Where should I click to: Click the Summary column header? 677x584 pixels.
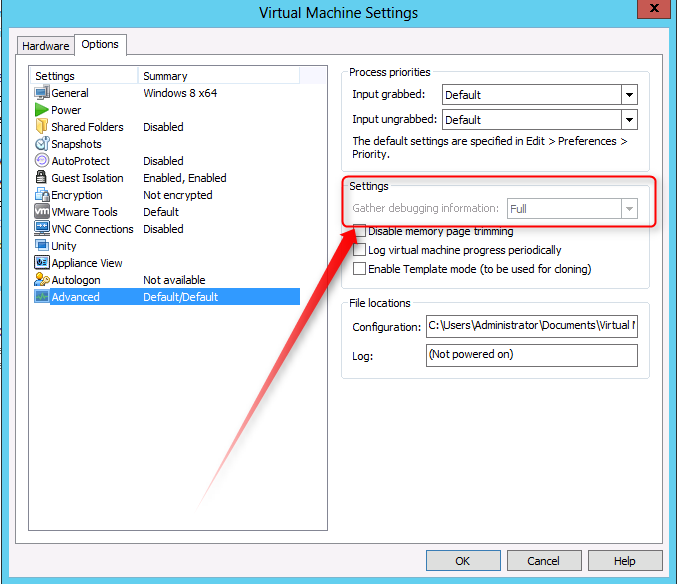pyautogui.click(x=218, y=76)
